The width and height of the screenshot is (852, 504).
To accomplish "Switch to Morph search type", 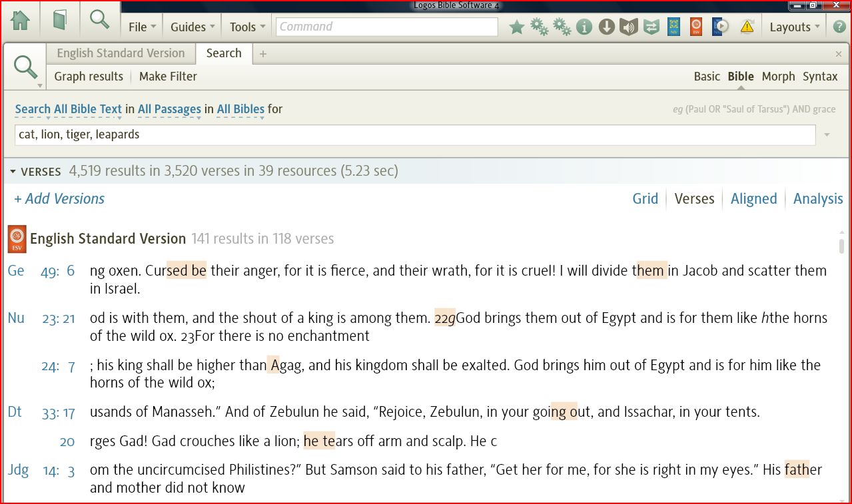I will tap(778, 77).
